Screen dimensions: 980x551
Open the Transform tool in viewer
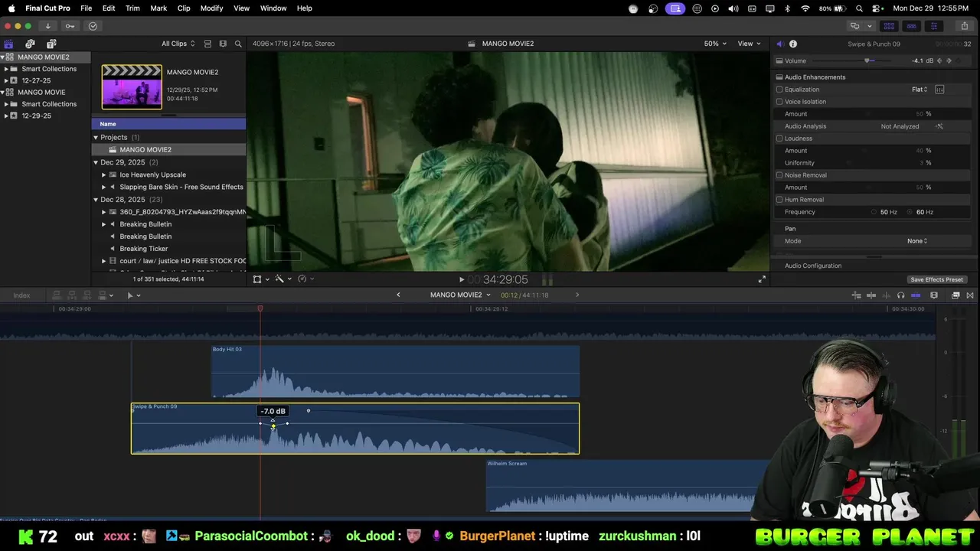click(x=257, y=279)
